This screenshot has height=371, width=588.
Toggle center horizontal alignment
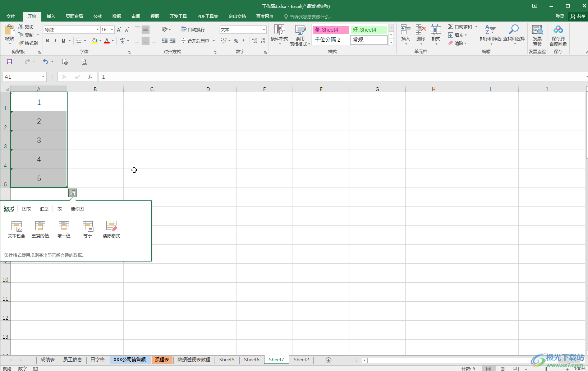[145, 41]
